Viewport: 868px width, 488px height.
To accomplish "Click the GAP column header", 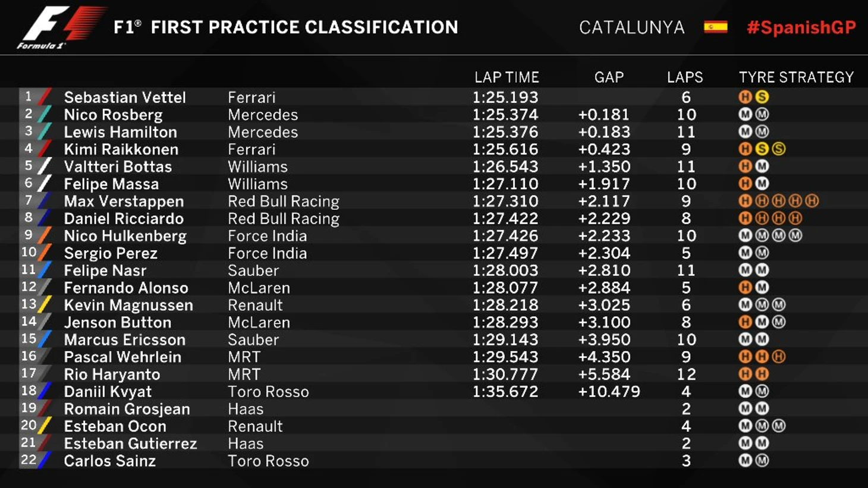I will 609,77.
